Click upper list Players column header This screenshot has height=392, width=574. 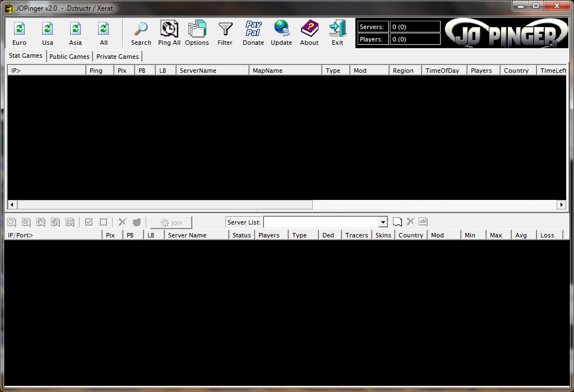tap(484, 71)
